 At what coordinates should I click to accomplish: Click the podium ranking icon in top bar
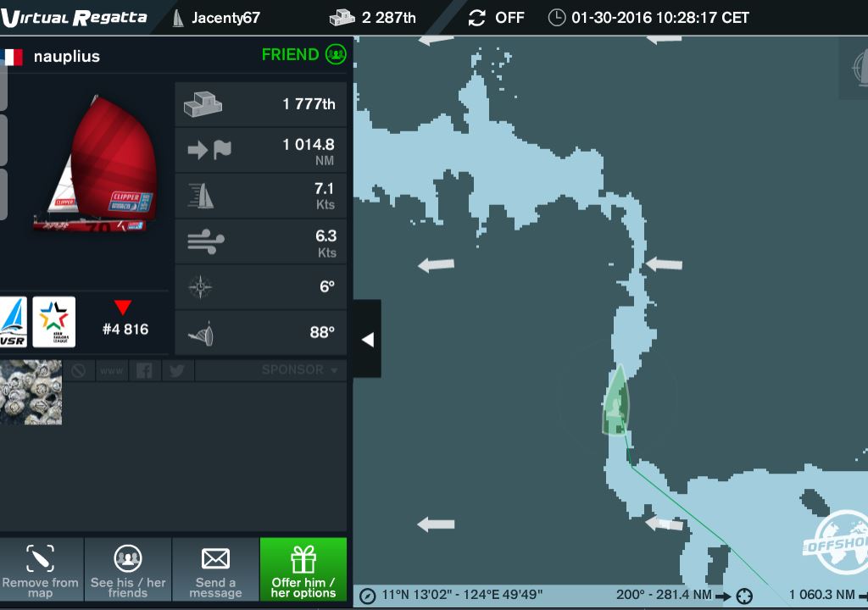pyautogui.click(x=342, y=18)
